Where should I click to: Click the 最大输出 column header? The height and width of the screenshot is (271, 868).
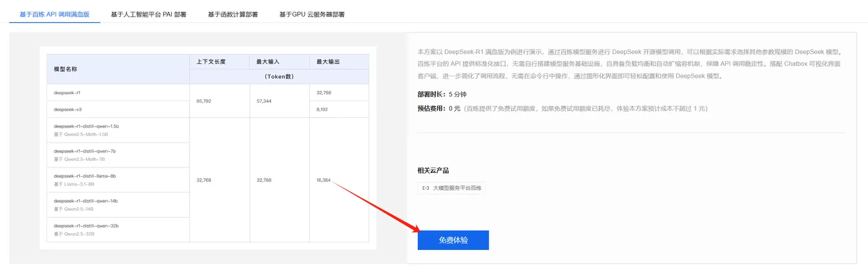pos(339,61)
